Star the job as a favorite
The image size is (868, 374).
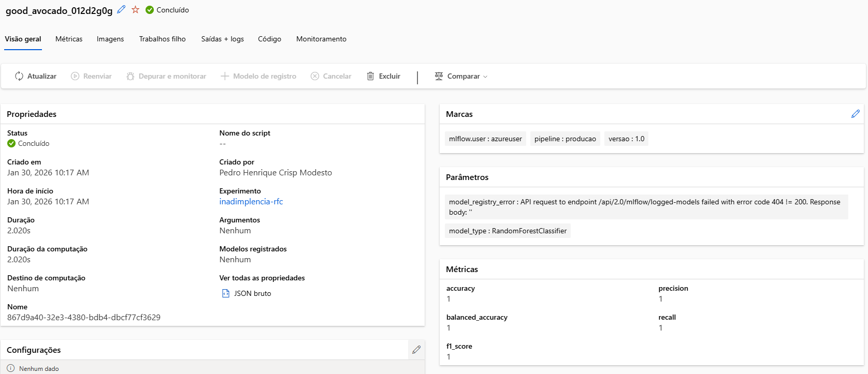point(135,9)
